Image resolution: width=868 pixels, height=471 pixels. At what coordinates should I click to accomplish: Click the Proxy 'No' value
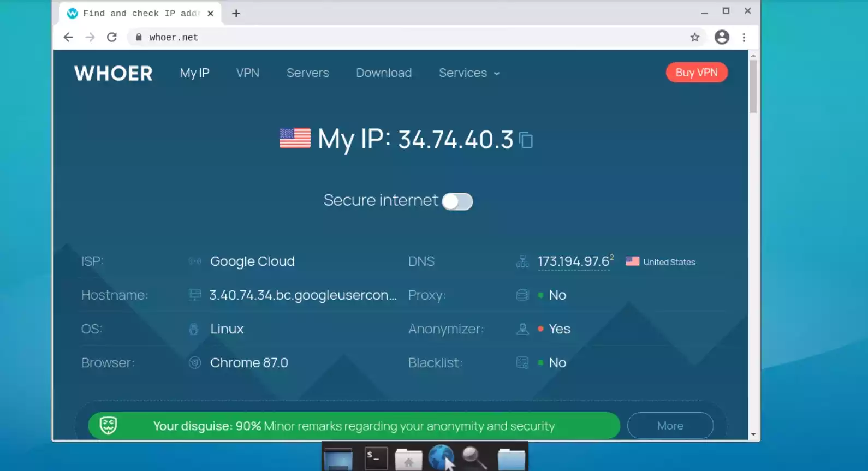(x=557, y=295)
